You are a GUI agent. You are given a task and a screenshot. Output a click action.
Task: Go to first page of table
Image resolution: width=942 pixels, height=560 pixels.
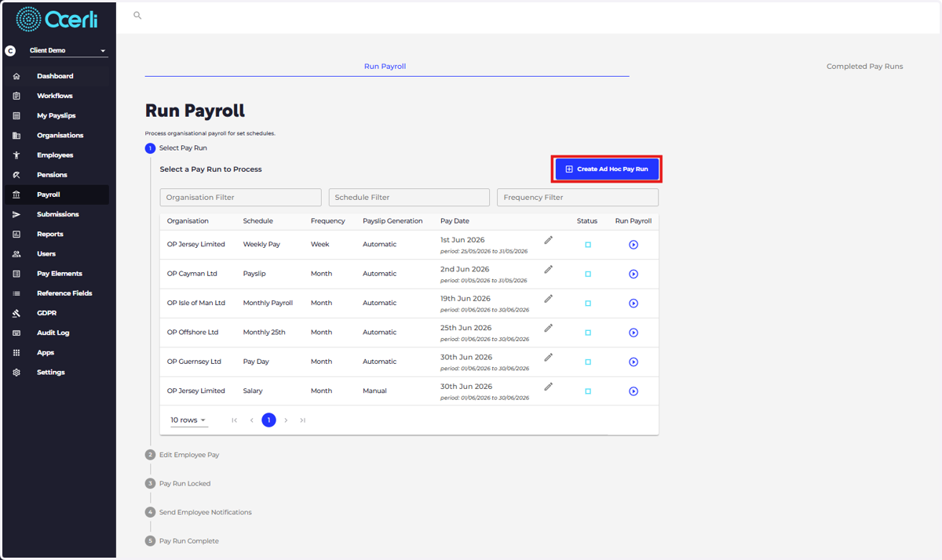[x=235, y=420]
